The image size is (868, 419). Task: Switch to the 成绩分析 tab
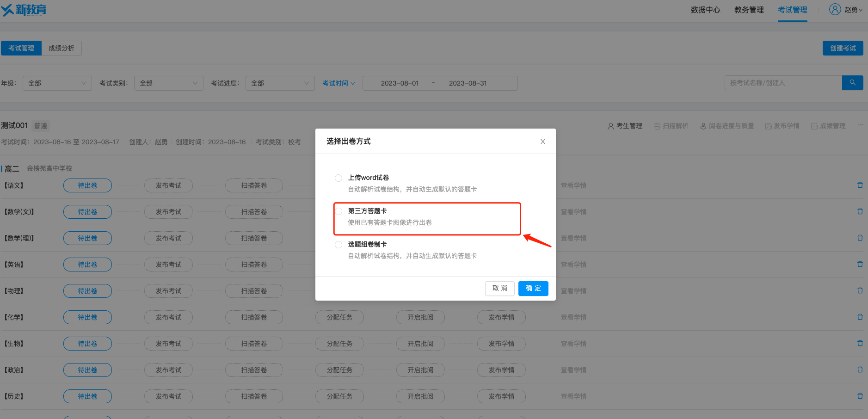coord(62,48)
